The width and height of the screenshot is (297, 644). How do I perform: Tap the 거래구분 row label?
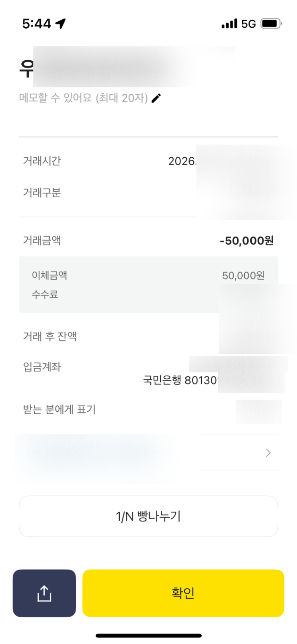pyautogui.click(x=42, y=193)
